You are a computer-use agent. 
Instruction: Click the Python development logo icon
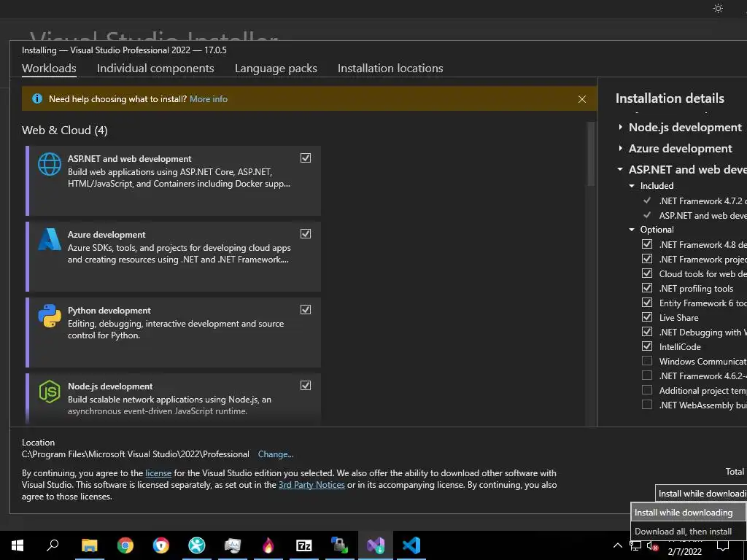50,316
